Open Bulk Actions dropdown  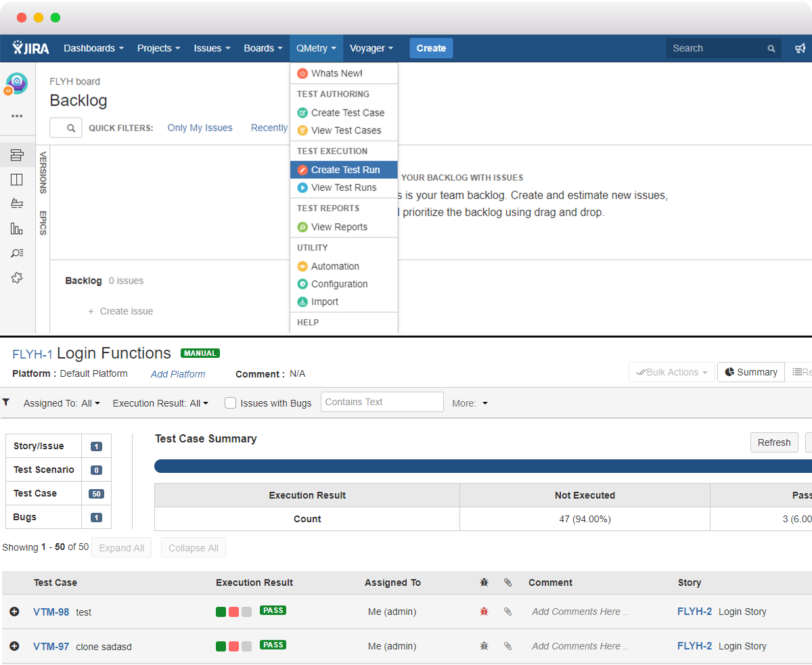[672, 372]
